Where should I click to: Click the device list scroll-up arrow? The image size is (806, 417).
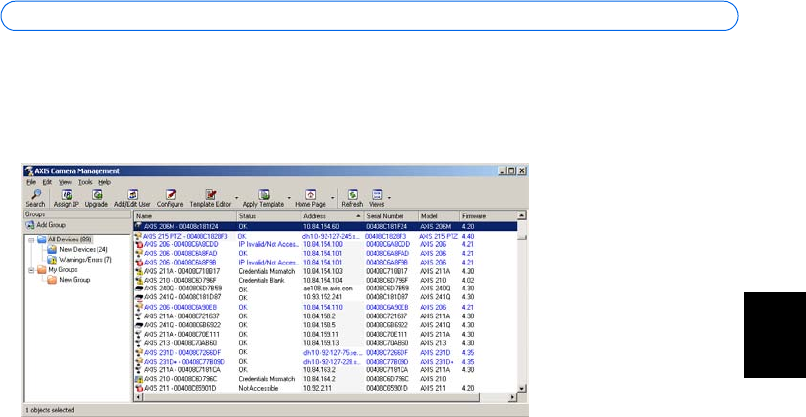pos(522,215)
